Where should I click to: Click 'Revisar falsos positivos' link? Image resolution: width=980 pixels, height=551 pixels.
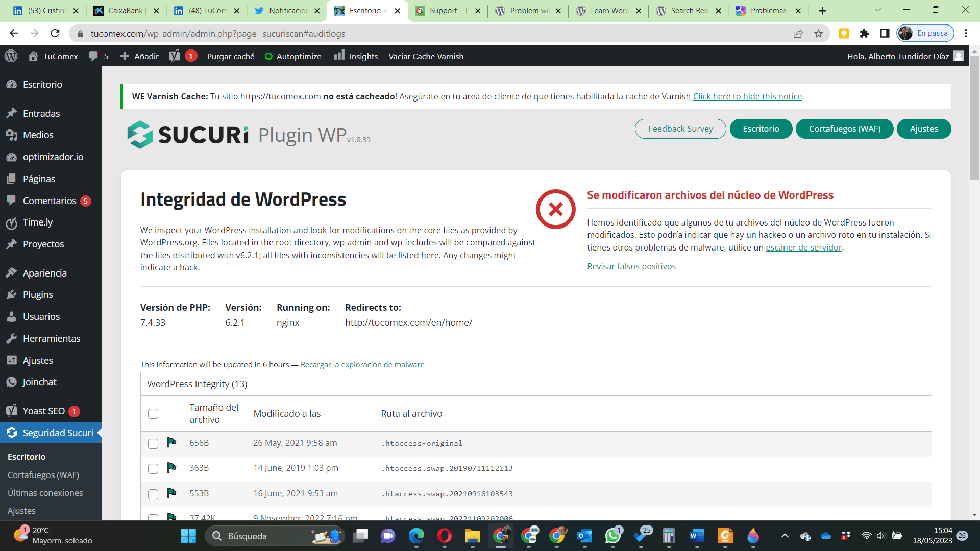click(x=631, y=266)
